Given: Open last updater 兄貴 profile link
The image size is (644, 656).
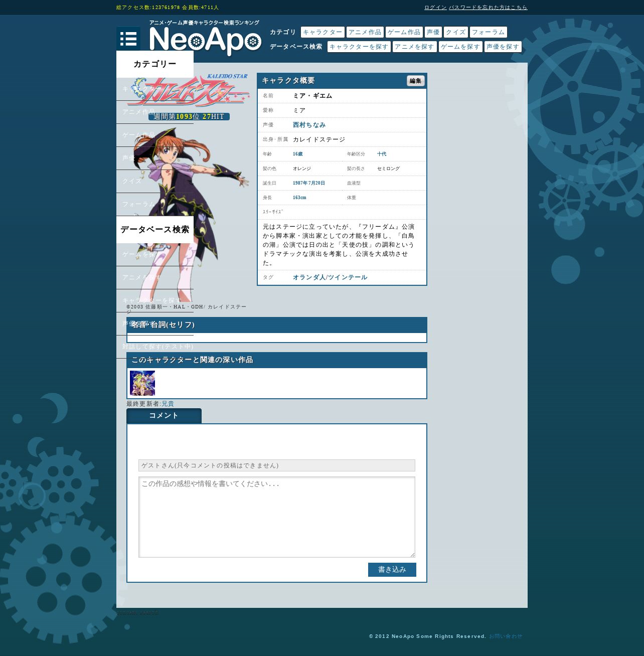Looking at the screenshot, I should [168, 404].
